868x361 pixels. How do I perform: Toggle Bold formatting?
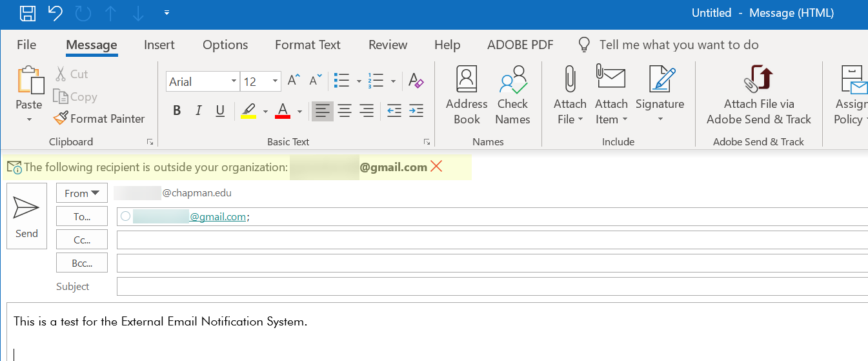coord(177,111)
